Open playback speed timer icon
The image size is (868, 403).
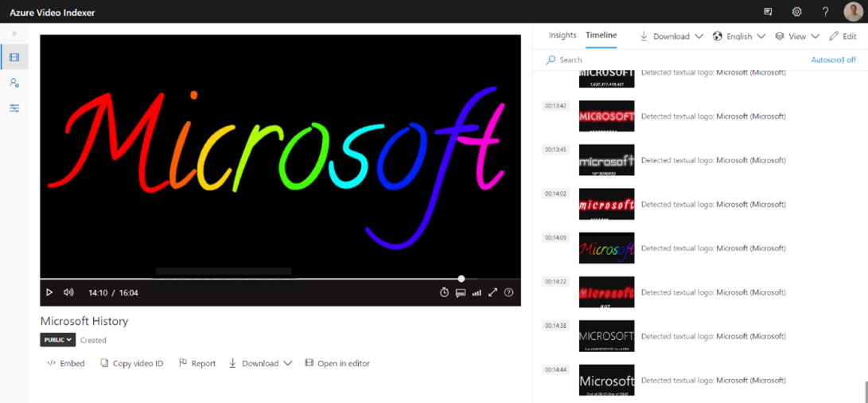[444, 292]
